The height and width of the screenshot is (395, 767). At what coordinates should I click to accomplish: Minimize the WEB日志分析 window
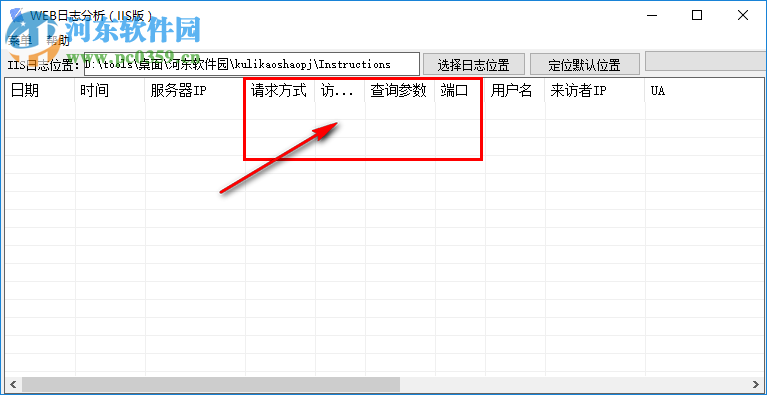pos(652,15)
